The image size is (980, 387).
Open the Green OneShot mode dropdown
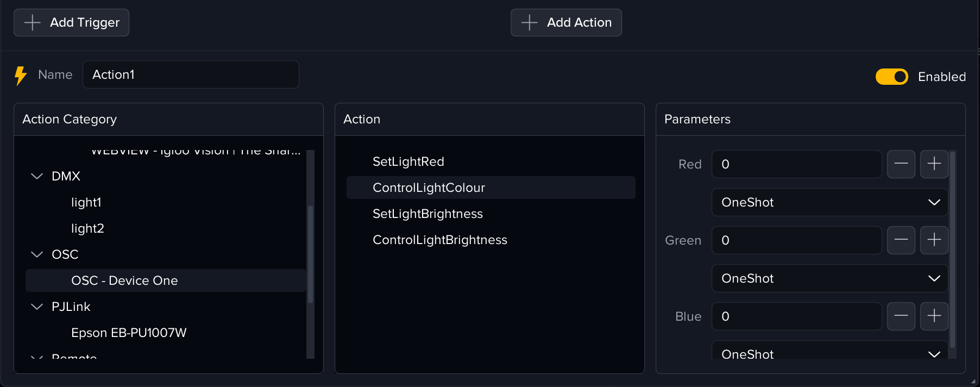click(830, 278)
